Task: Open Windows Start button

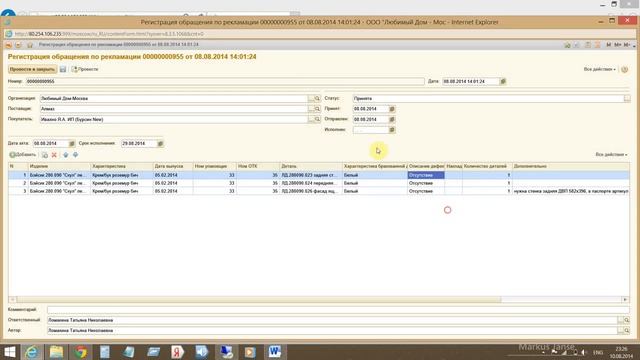Action: 9,352
